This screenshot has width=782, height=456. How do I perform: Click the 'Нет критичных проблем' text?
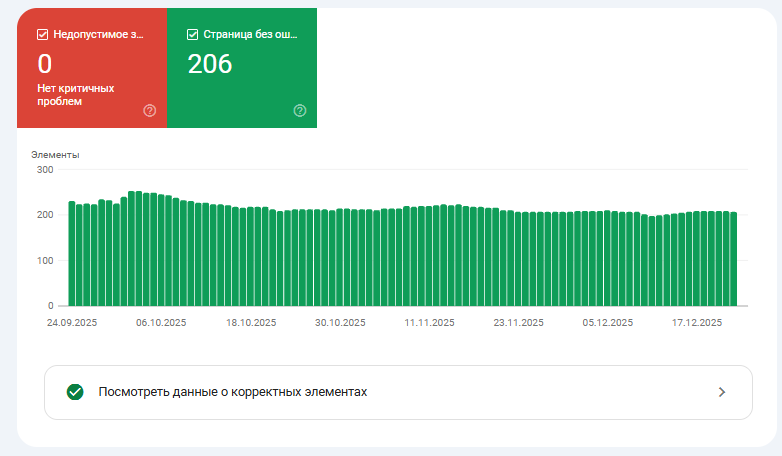[x=75, y=94]
